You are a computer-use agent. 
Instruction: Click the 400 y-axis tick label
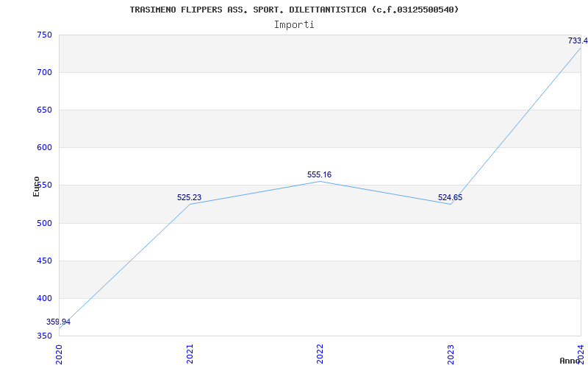43,298
